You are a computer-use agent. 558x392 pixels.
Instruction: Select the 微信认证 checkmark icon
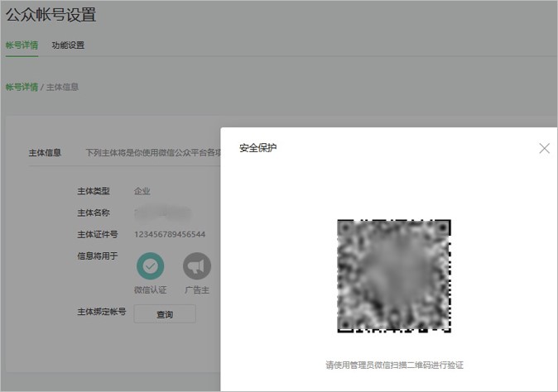coord(150,265)
